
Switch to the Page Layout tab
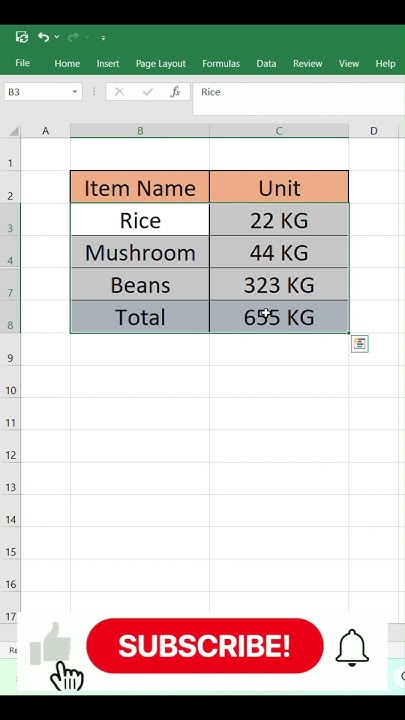(x=161, y=63)
